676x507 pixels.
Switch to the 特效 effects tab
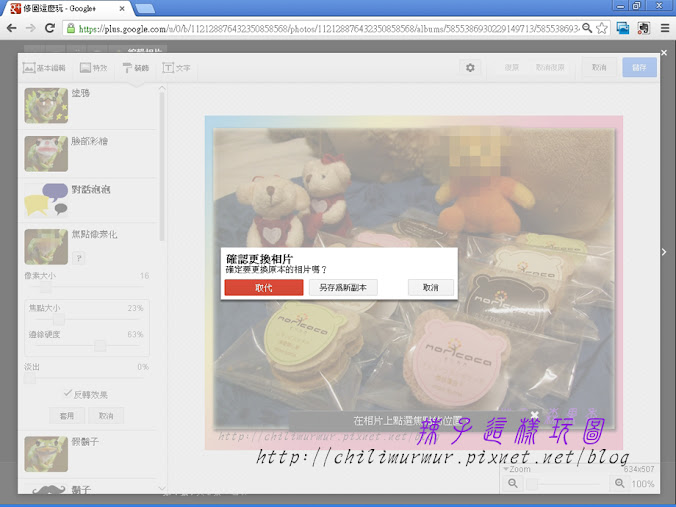[x=94, y=68]
